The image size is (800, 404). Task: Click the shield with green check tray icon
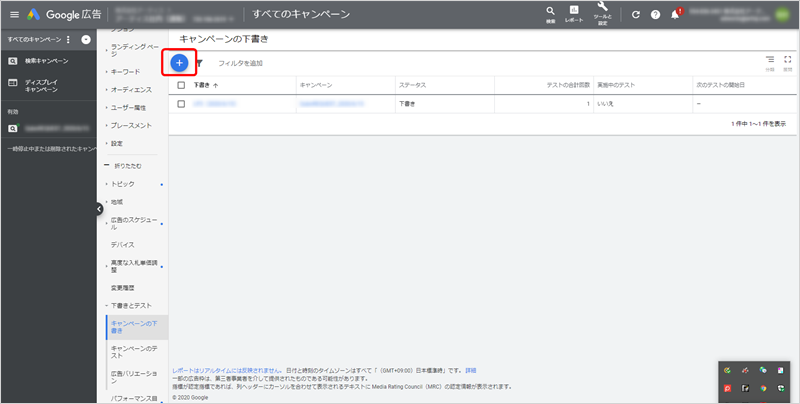click(x=781, y=389)
